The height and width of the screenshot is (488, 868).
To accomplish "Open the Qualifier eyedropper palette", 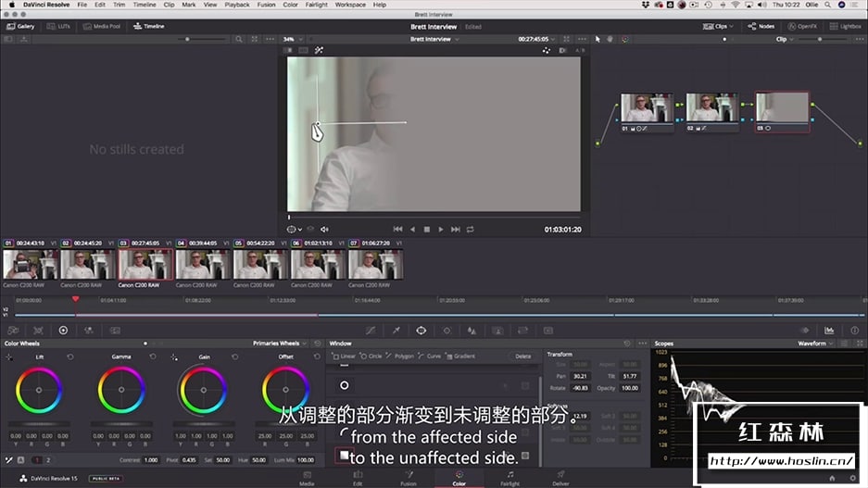I will pos(396,331).
